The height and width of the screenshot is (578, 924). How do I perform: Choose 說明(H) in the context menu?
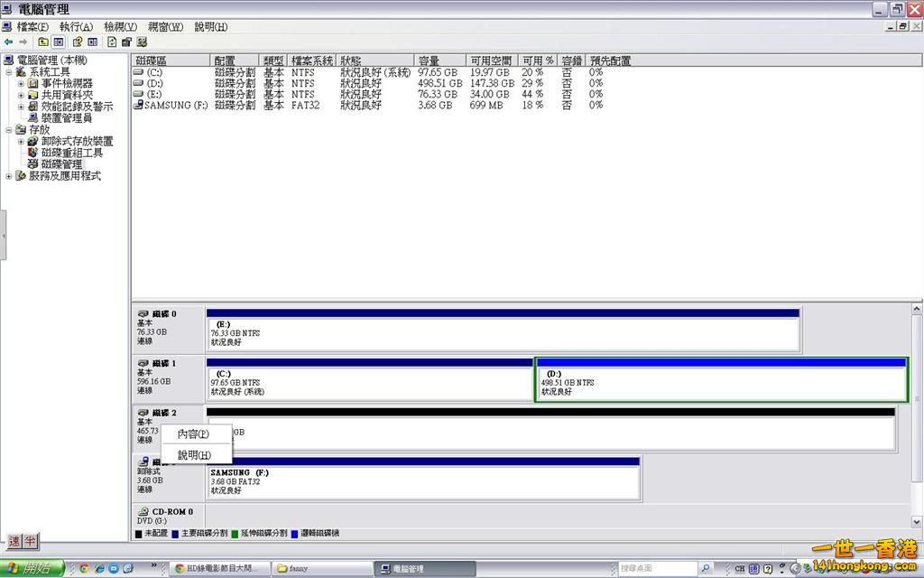coord(193,455)
